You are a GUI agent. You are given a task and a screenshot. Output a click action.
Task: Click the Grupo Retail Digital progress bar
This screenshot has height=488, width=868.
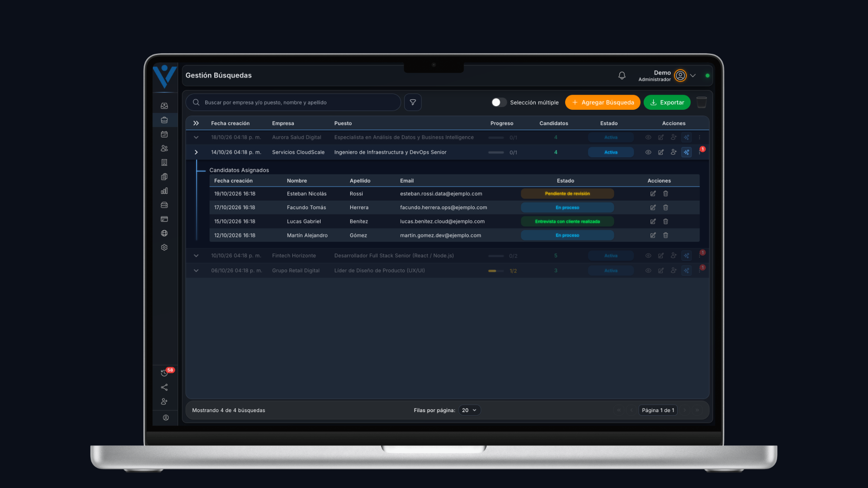pos(496,271)
